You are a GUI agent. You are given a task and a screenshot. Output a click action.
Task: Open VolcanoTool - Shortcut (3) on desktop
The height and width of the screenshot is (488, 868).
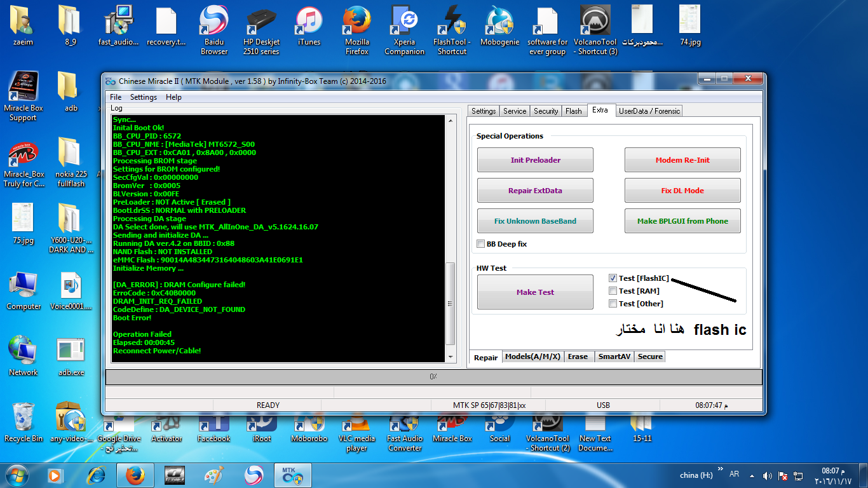tap(595, 30)
